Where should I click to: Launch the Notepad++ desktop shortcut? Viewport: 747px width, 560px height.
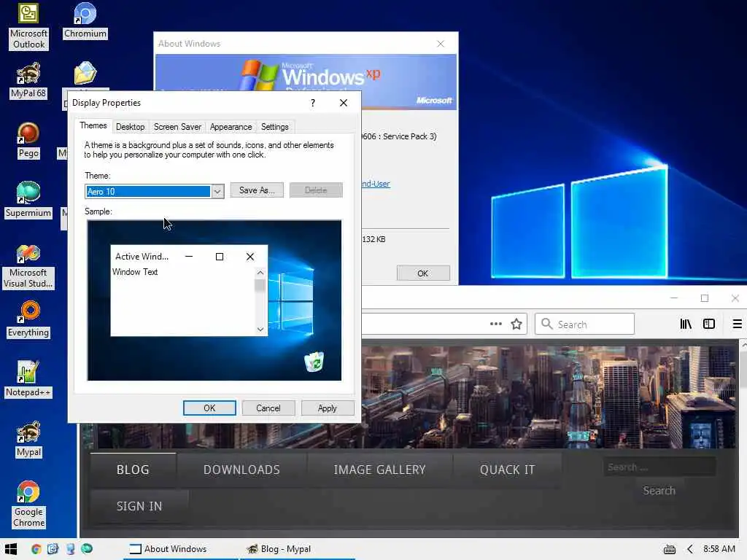(x=28, y=379)
